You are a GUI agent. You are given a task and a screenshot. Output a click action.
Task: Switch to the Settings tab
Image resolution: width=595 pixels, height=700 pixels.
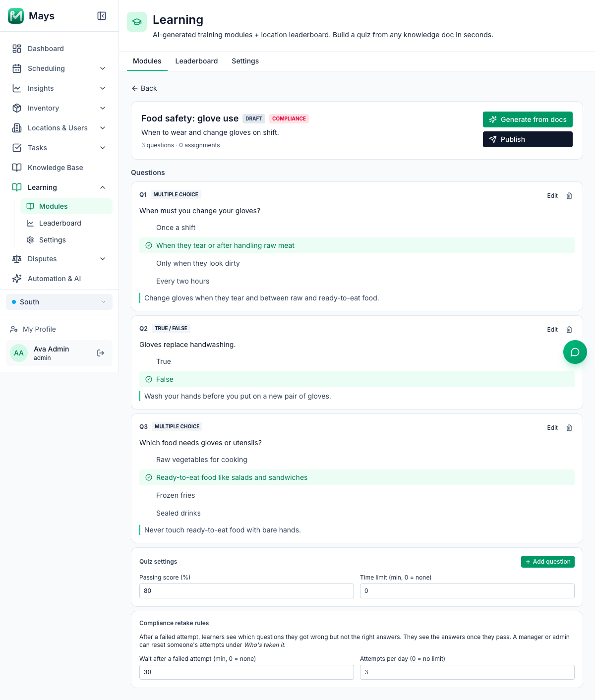245,61
